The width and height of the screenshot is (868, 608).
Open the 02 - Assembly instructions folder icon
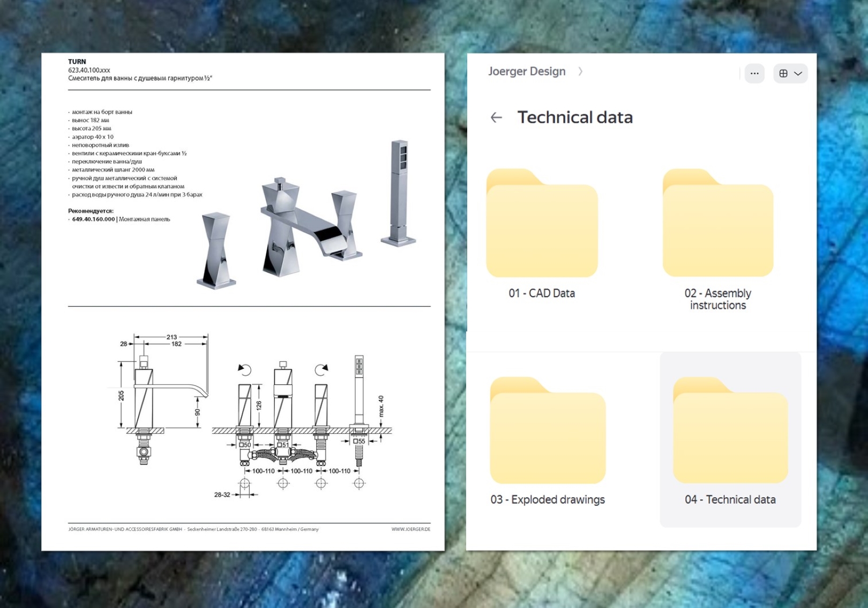717,224
